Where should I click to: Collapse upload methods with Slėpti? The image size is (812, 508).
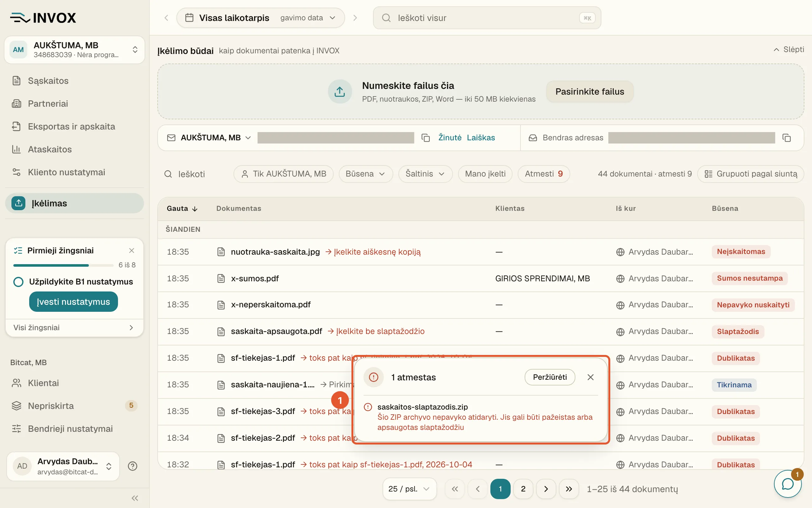789,50
